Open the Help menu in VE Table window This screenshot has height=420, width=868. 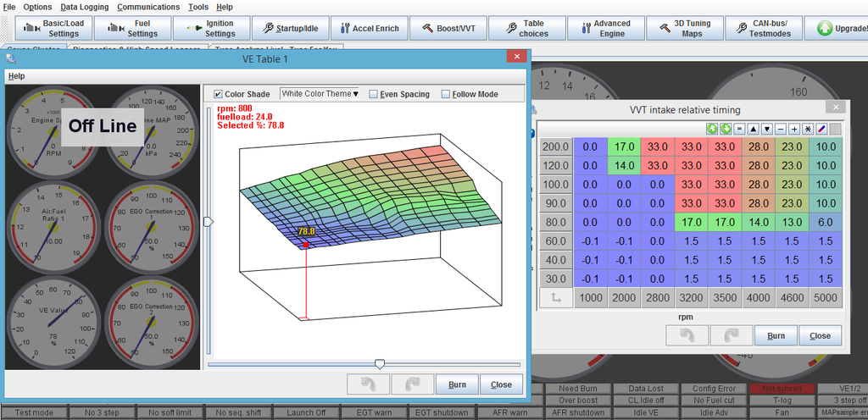click(x=16, y=76)
